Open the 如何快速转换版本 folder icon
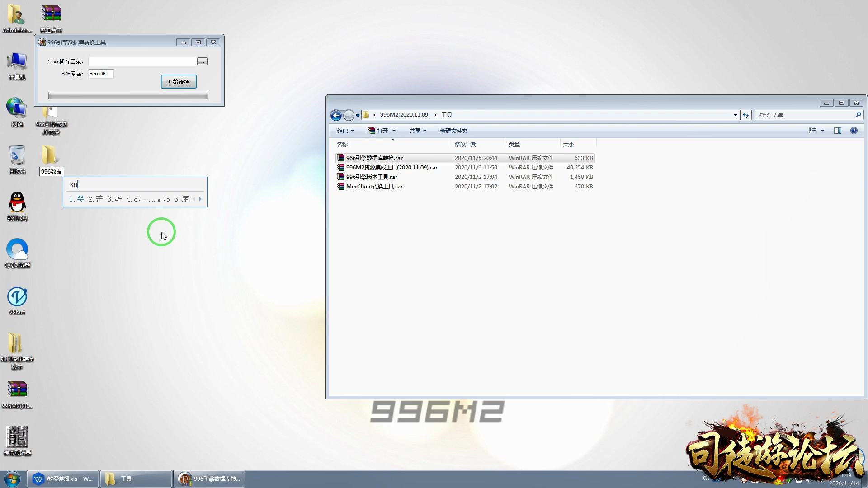The height and width of the screenshot is (488, 868). 17,351
